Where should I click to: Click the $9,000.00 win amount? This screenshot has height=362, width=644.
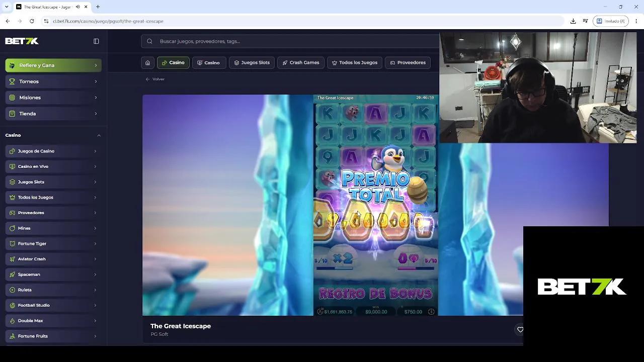pyautogui.click(x=376, y=312)
